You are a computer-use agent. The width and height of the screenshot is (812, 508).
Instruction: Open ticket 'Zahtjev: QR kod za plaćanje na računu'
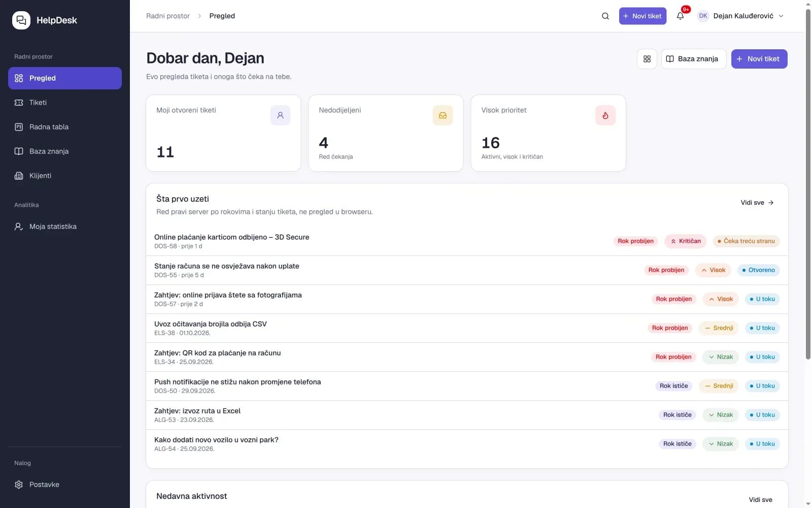467,357
